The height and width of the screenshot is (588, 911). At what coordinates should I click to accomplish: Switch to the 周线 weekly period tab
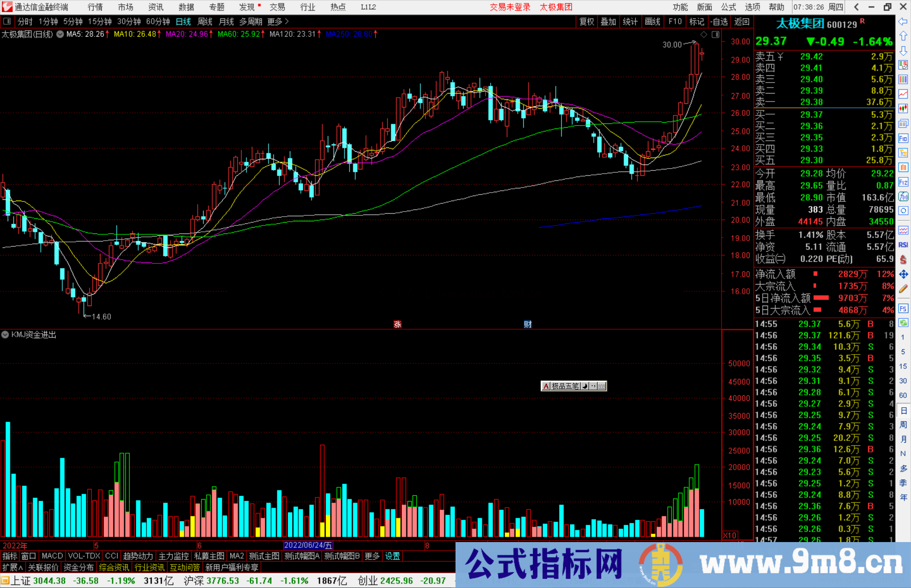pyautogui.click(x=205, y=21)
